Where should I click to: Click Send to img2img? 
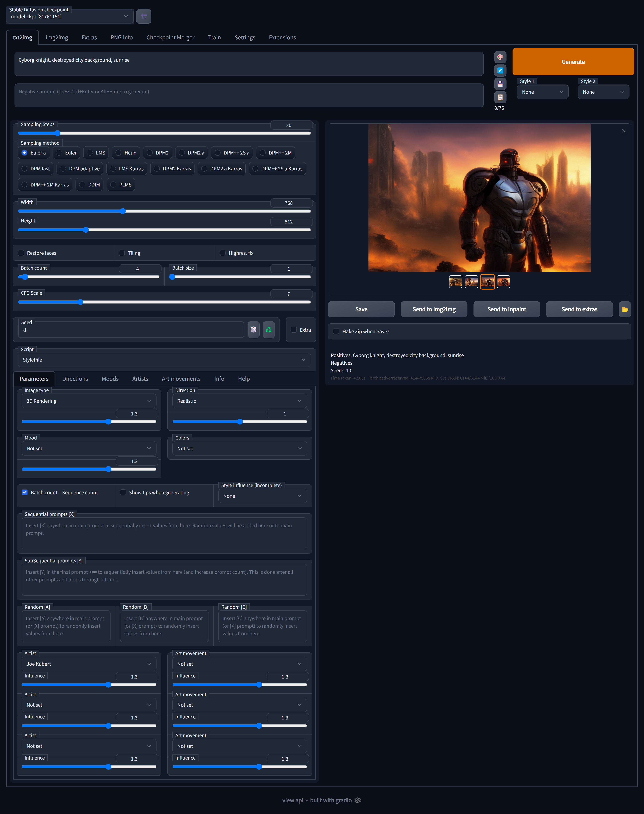[x=434, y=309]
